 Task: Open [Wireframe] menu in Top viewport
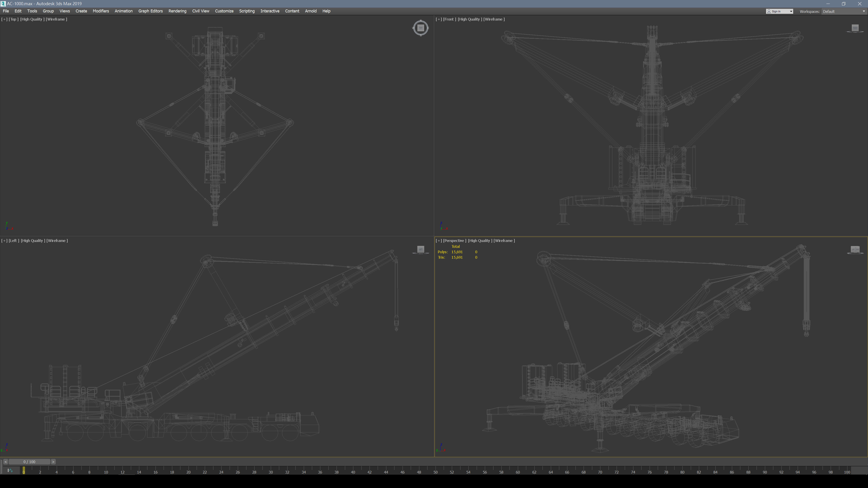tap(56, 19)
